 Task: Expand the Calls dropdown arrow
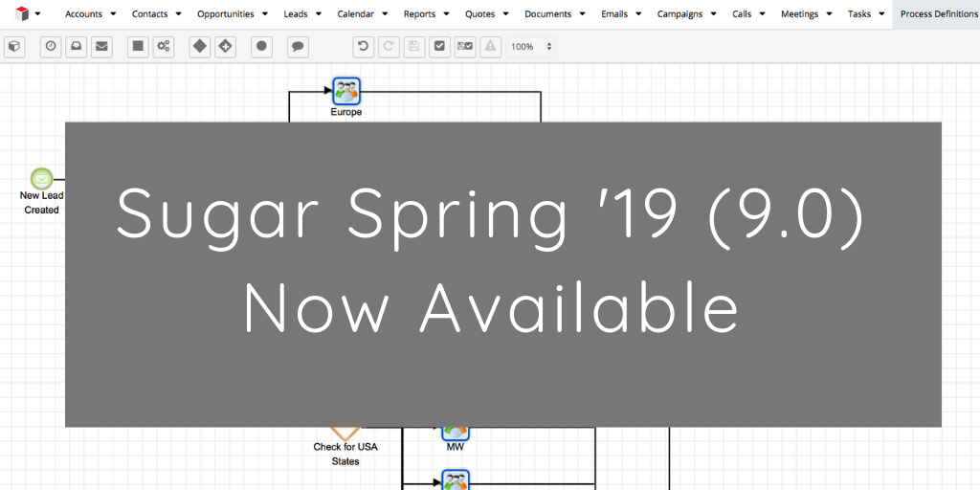point(763,13)
